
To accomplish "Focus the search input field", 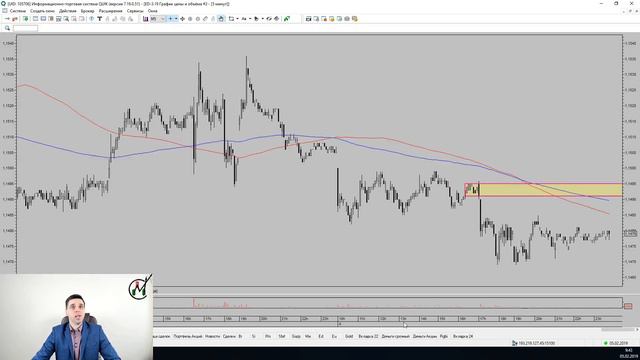I will [25, 28].
